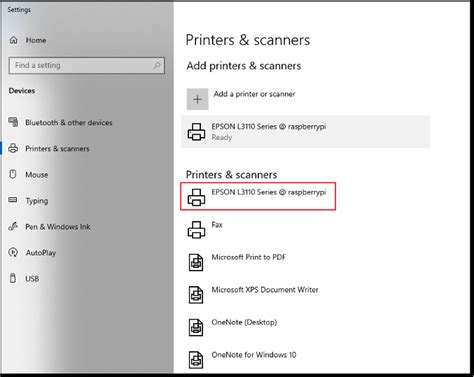The width and height of the screenshot is (474, 377).
Task: Click the Ready status text
Action: click(x=221, y=137)
